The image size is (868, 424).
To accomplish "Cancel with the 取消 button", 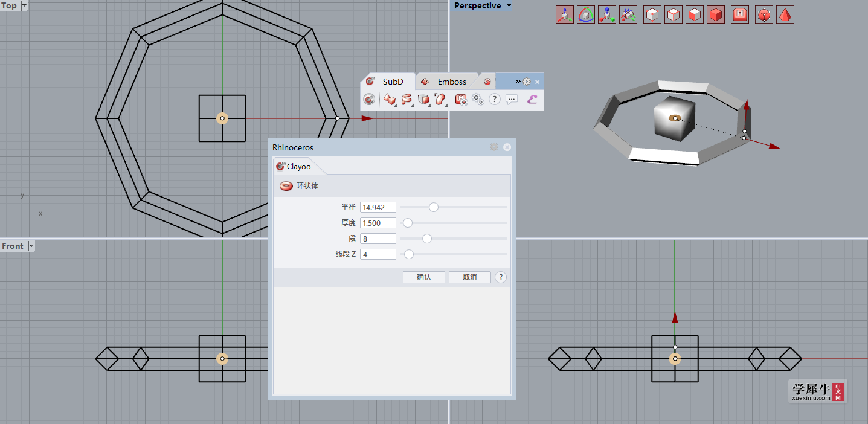I will 470,277.
